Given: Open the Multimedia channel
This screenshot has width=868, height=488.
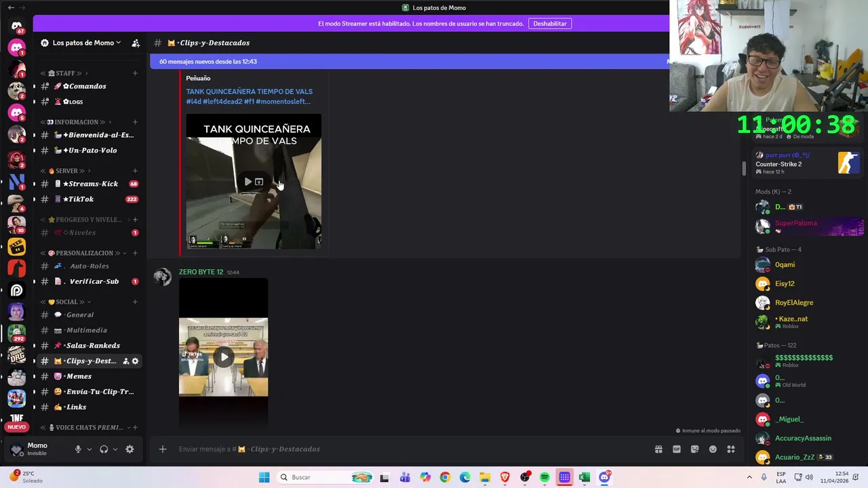Looking at the screenshot, I should (89, 330).
